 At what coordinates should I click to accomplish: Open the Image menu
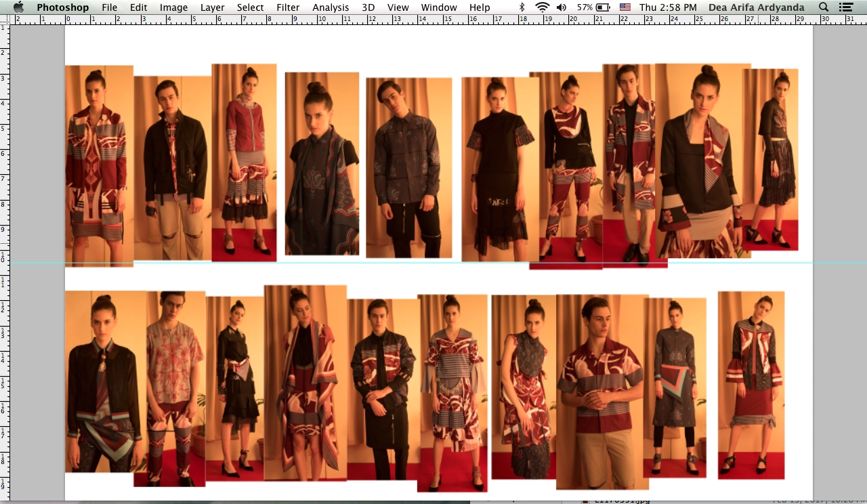pos(173,7)
